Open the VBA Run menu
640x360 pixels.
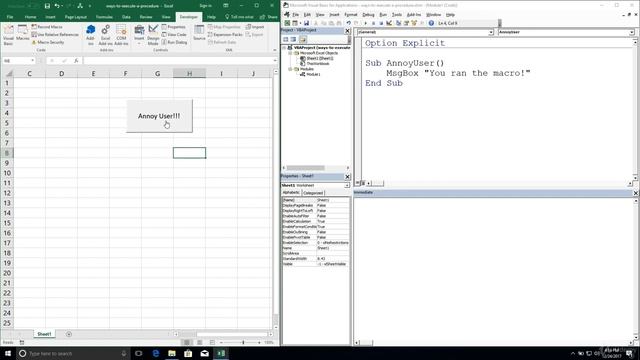383,15
